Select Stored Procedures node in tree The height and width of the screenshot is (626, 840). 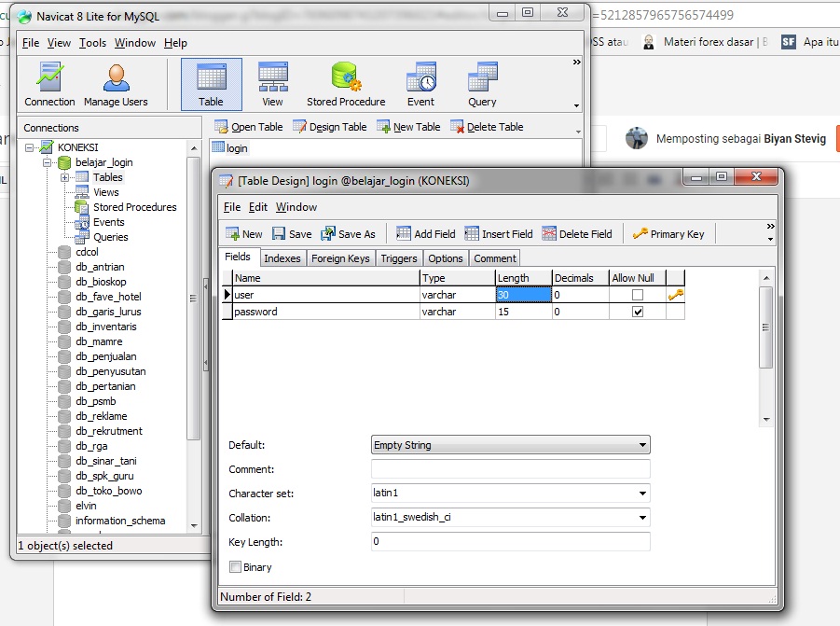134,207
